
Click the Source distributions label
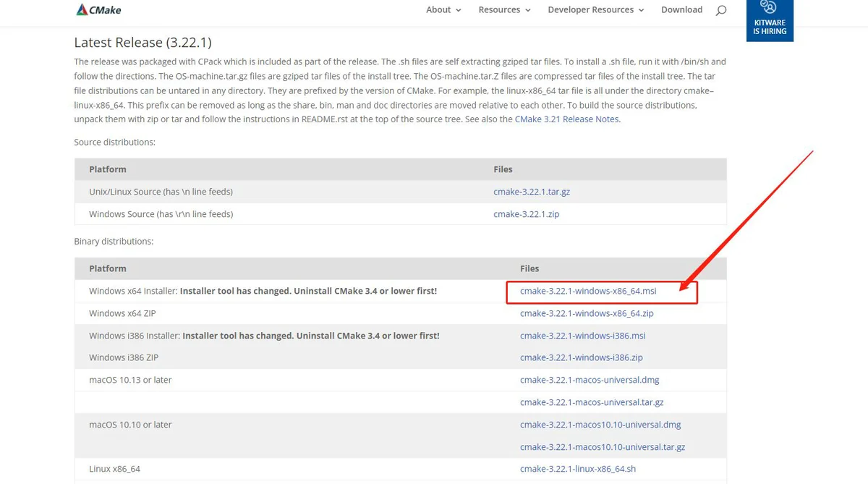115,143
